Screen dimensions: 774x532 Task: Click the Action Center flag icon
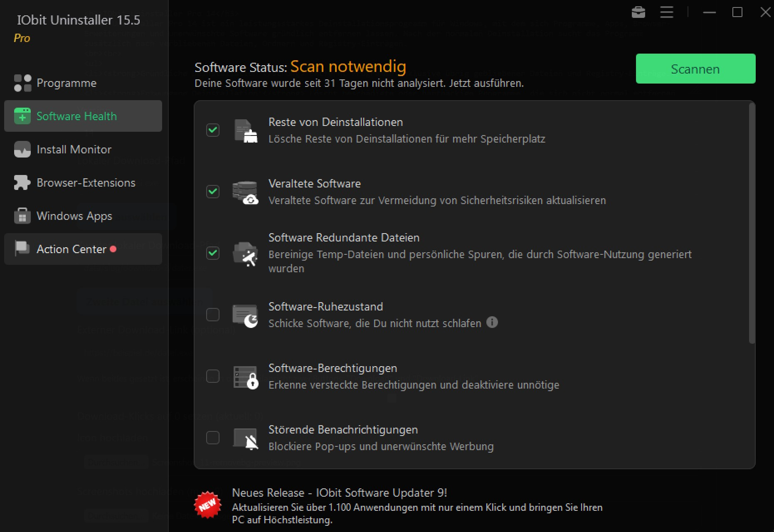(22, 249)
